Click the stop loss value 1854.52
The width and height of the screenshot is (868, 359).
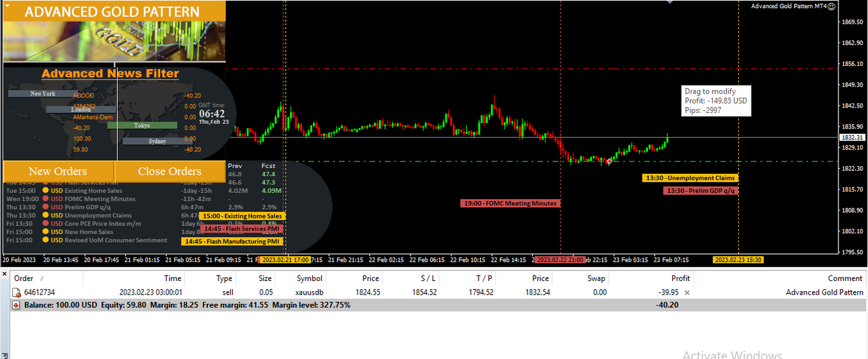(424, 292)
